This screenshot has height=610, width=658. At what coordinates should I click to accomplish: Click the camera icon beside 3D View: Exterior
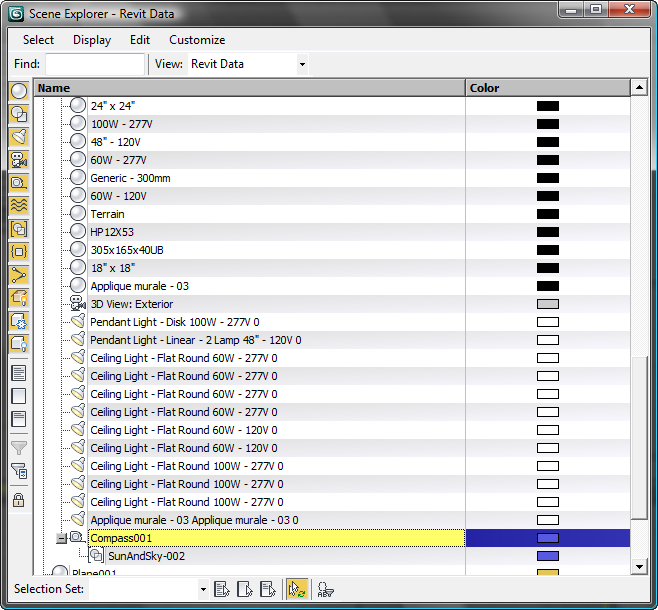pyautogui.click(x=78, y=303)
